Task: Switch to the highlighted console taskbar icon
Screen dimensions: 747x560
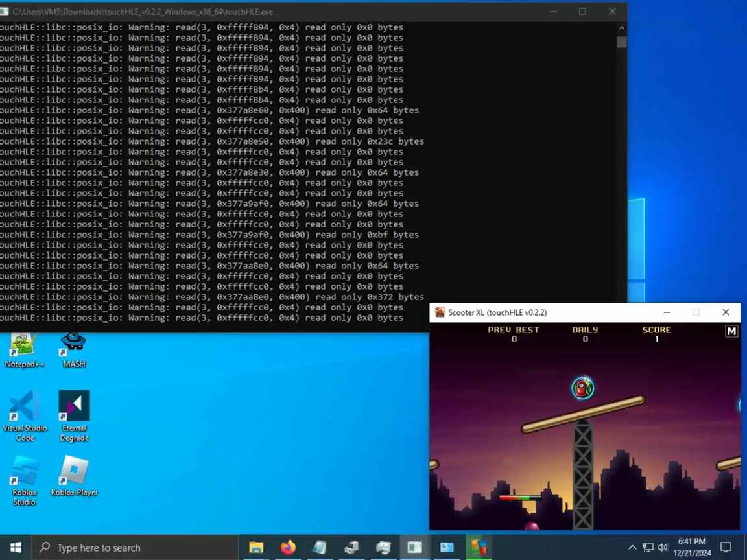Action: pos(414,548)
